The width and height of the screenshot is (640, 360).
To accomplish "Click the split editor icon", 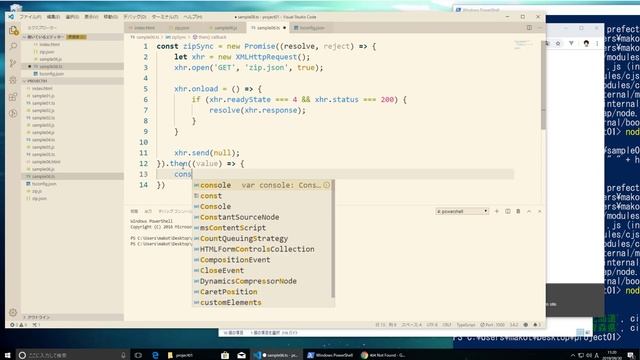I will (529, 28).
